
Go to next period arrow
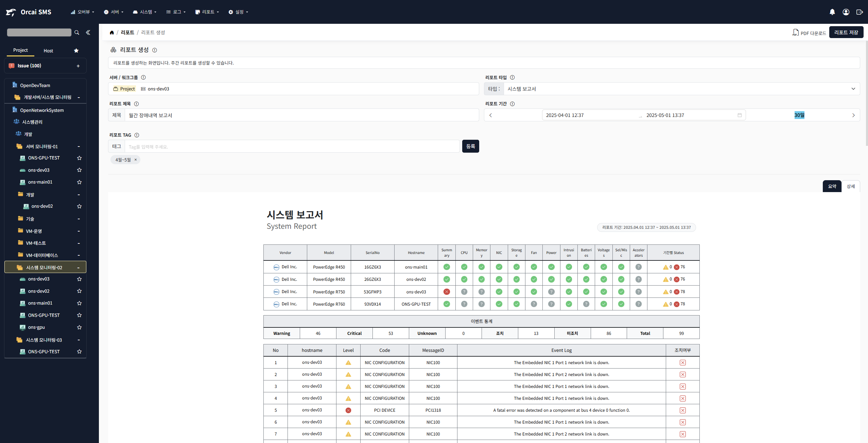[853, 115]
